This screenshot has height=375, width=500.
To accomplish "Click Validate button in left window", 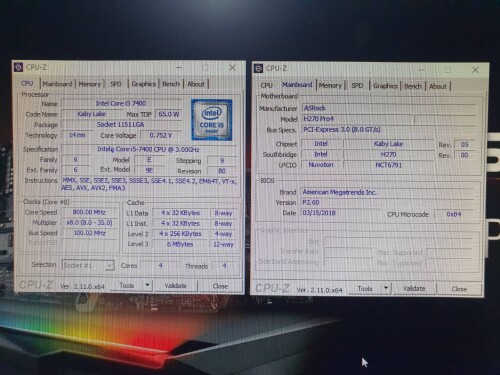I will coord(175,286).
